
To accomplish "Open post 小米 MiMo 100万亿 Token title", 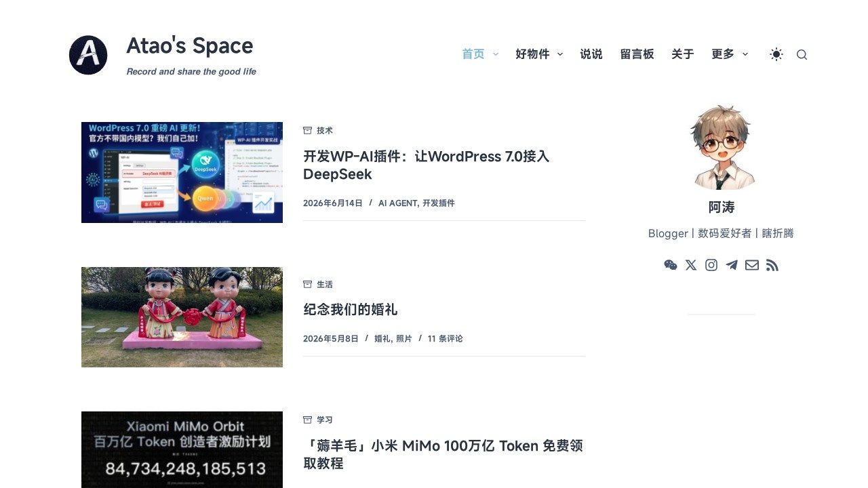I will tap(443, 455).
